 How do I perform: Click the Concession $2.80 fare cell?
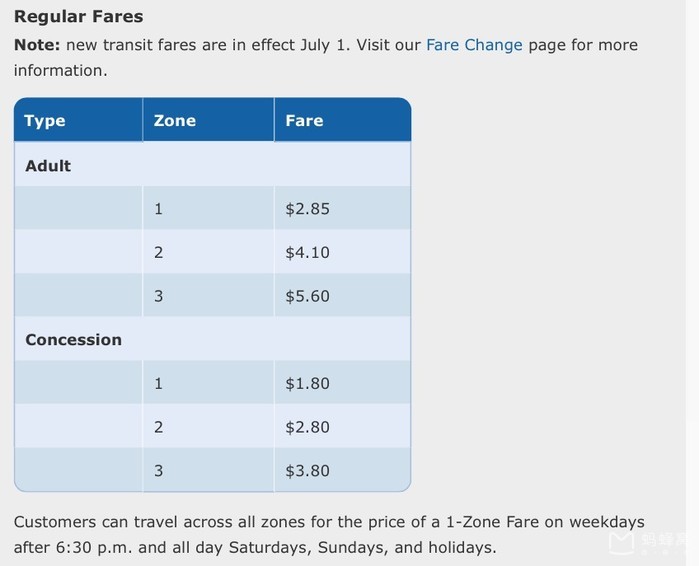(307, 427)
